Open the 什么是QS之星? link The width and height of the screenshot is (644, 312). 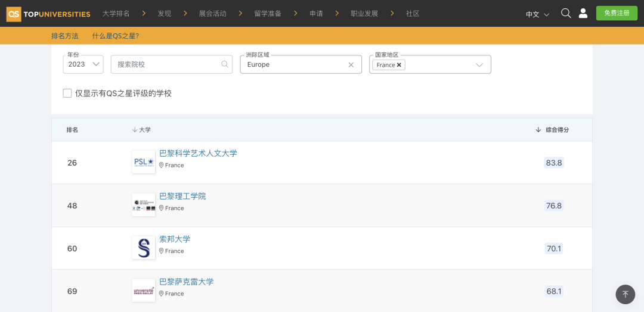coord(116,36)
